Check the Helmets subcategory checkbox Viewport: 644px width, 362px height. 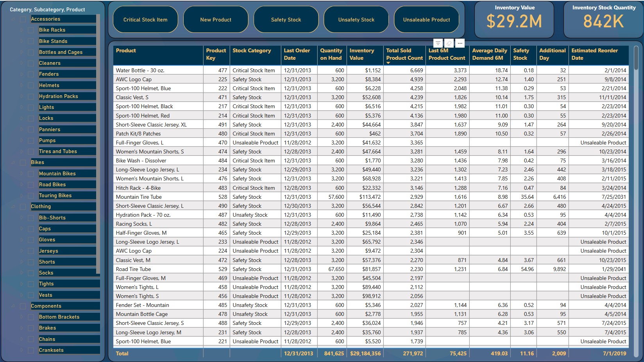coord(31,85)
